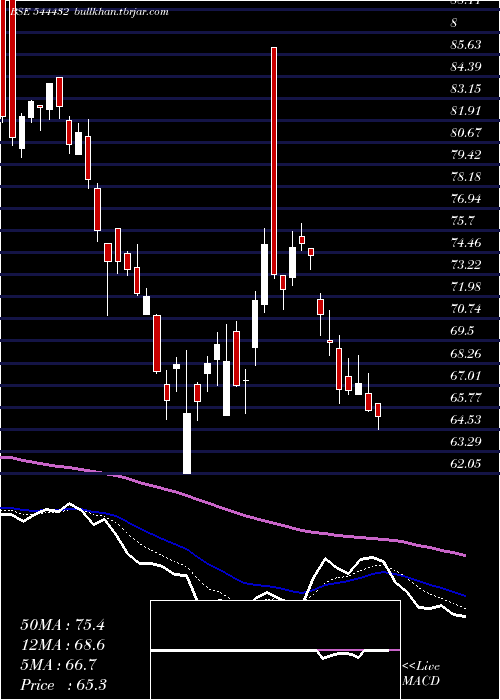The image size is (500, 700).
Task: Click the 68.26 price axis label
Action: 466,354
